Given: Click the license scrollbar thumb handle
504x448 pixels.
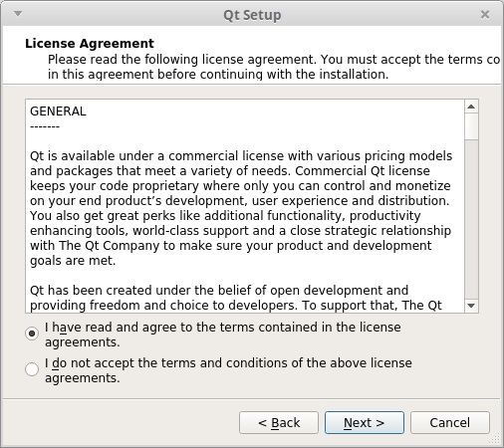Looking at the screenshot, I should pos(471,126).
